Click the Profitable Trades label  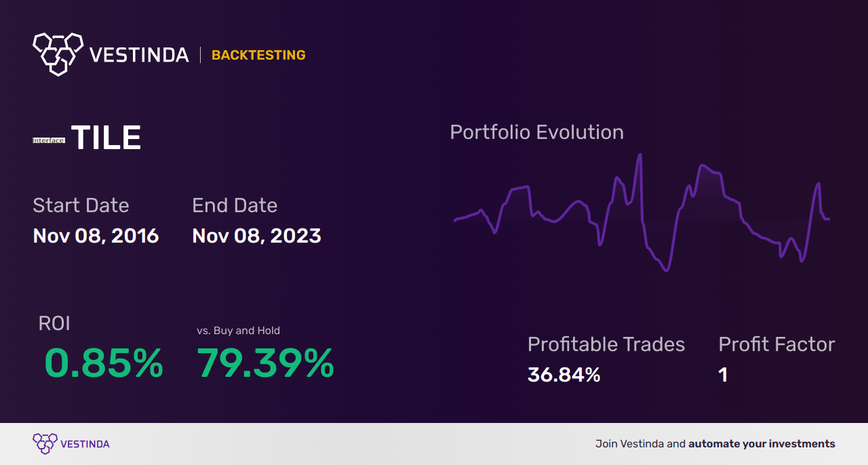point(606,344)
